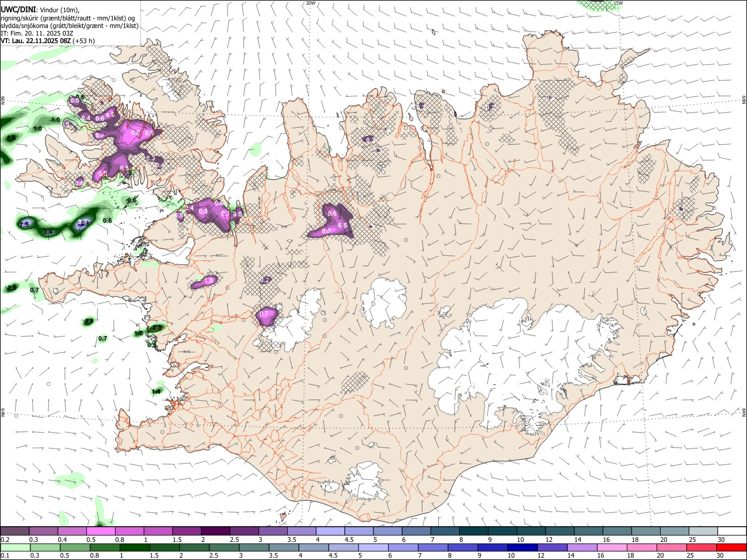Image resolution: width=747 pixels, height=560 pixels.
Task: Click the UWC/DINI title text
Action: 18,9
